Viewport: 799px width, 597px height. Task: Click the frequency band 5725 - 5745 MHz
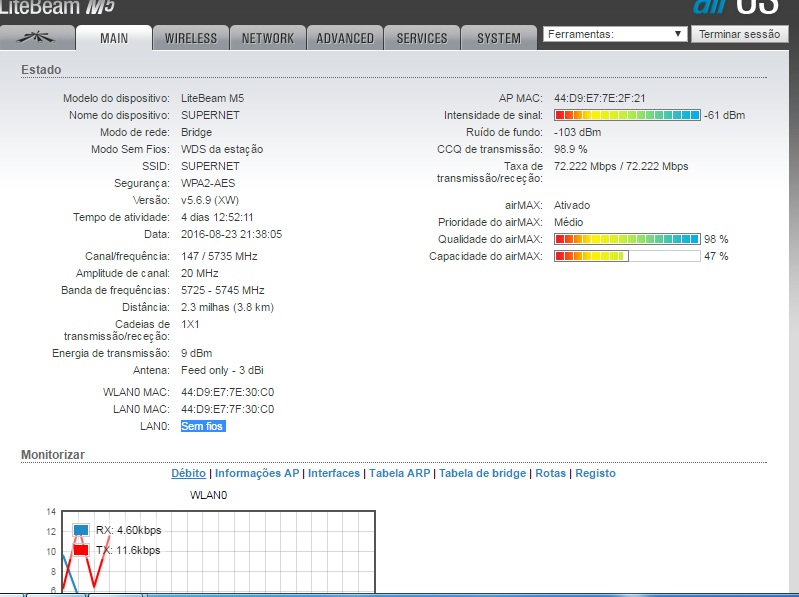223,290
